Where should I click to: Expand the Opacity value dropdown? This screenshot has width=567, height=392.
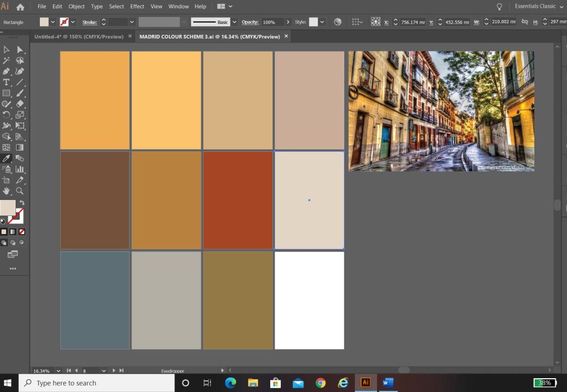[288, 22]
